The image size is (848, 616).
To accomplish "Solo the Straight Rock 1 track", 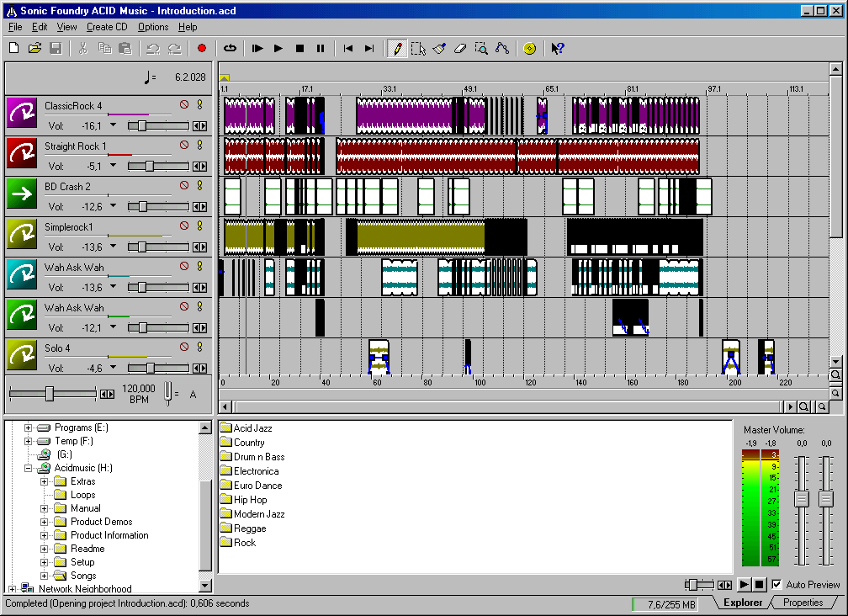I will coord(200,146).
